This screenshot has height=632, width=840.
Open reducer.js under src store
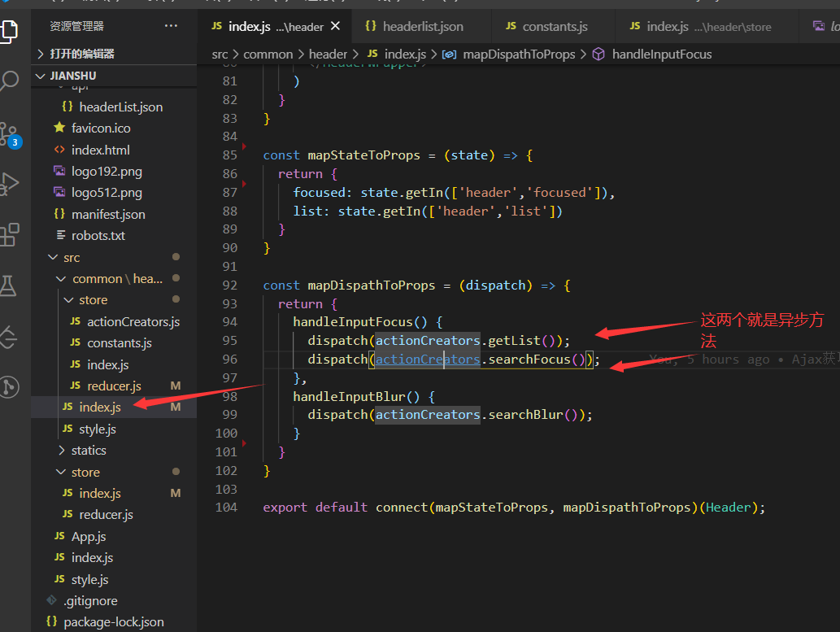(114, 515)
